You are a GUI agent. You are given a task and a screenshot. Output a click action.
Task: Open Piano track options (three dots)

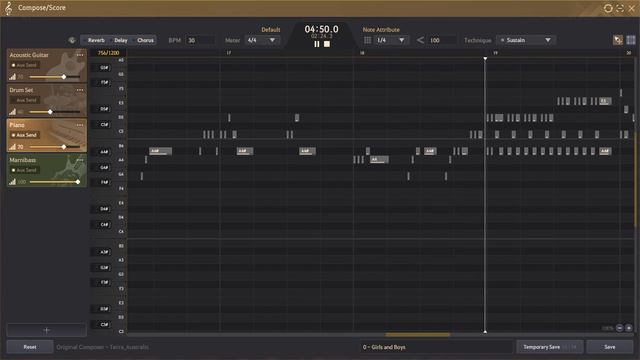click(x=80, y=125)
